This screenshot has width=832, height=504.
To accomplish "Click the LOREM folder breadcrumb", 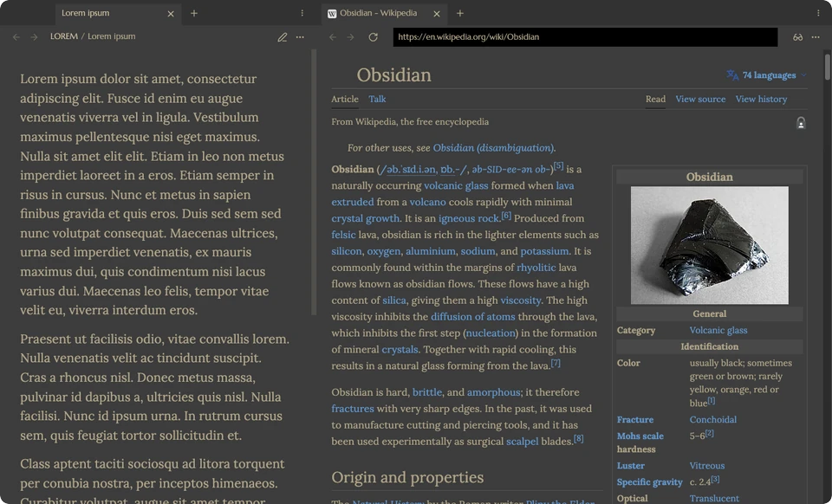I will pyautogui.click(x=63, y=36).
